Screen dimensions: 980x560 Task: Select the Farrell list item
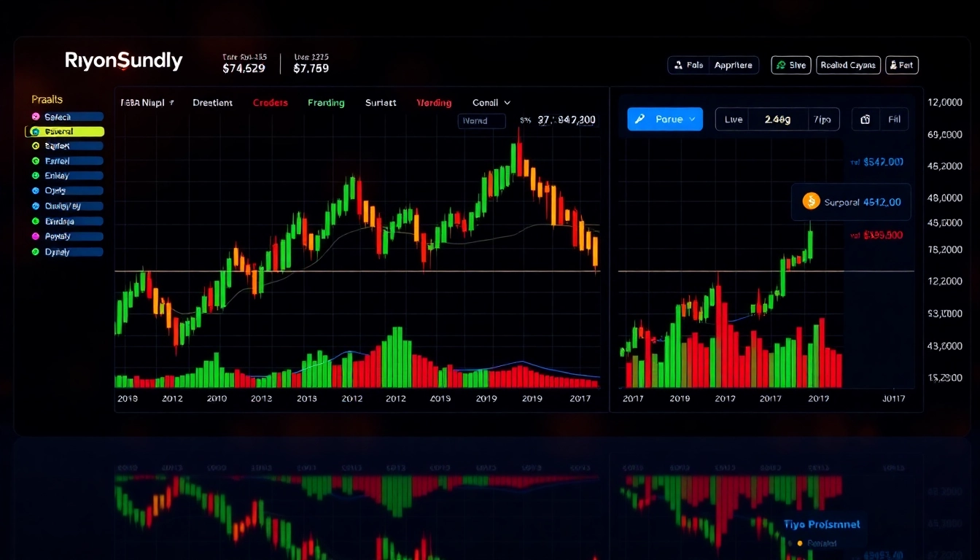67,161
